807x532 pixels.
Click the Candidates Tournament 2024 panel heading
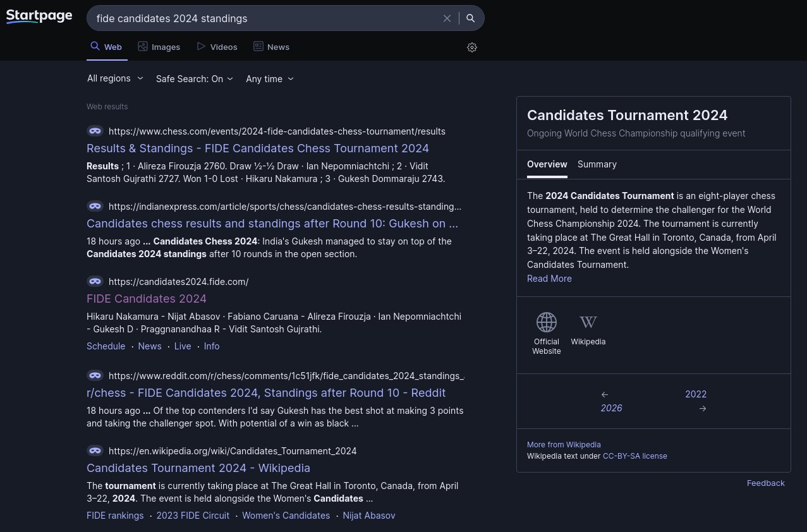pos(627,115)
